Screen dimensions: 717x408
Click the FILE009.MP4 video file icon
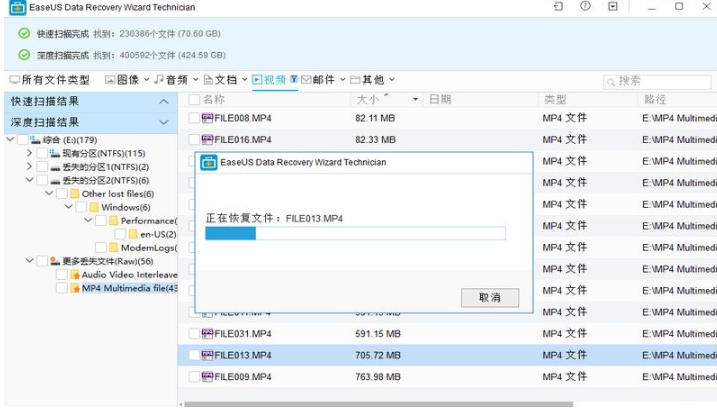208,376
